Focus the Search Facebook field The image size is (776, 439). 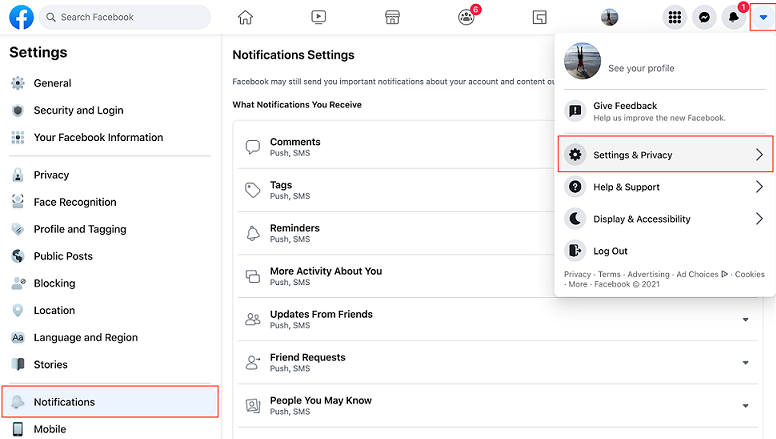point(125,17)
